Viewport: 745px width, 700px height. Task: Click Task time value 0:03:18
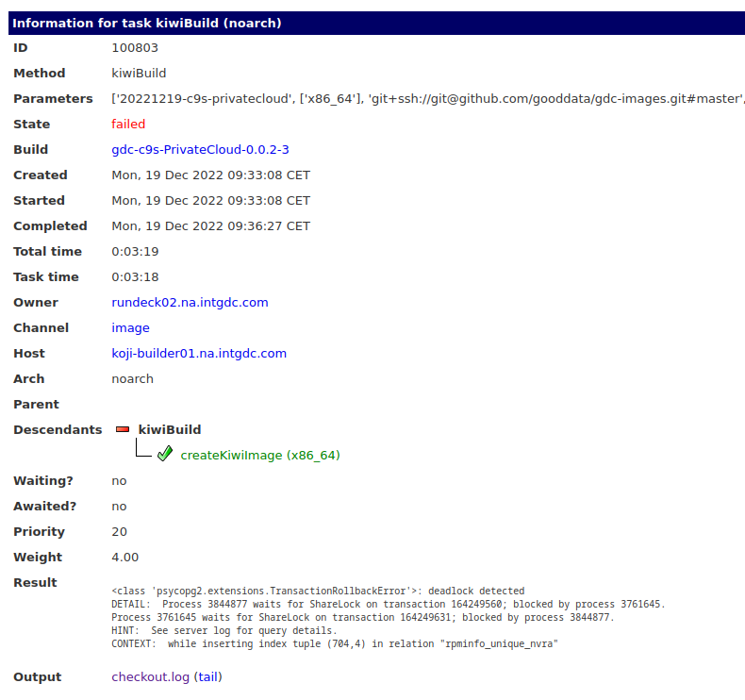point(135,277)
